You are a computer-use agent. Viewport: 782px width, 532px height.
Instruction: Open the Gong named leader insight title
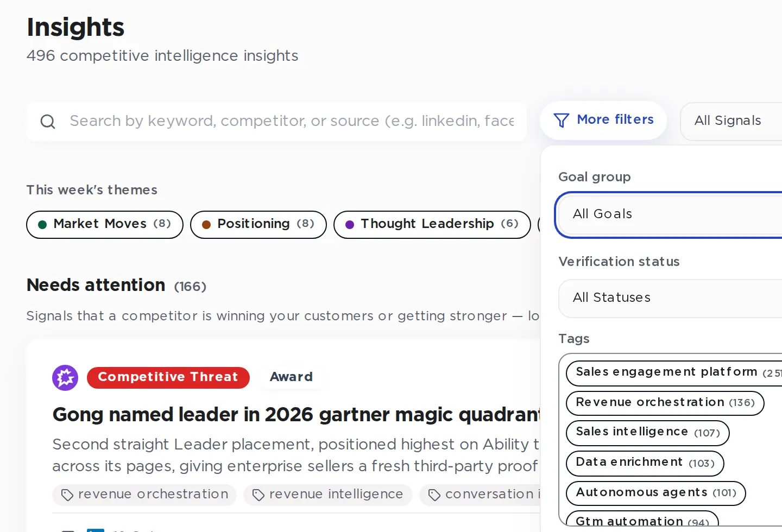(297, 415)
